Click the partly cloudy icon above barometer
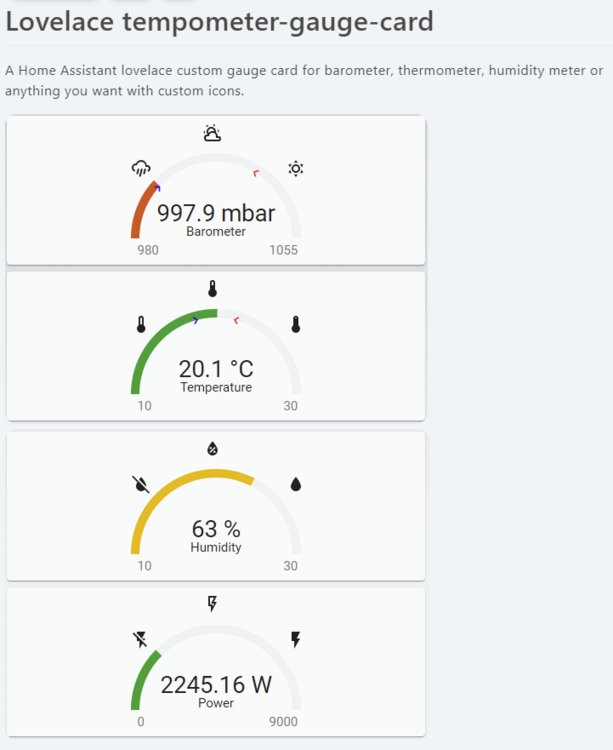The width and height of the screenshot is (613, 750). pos(212,133)
